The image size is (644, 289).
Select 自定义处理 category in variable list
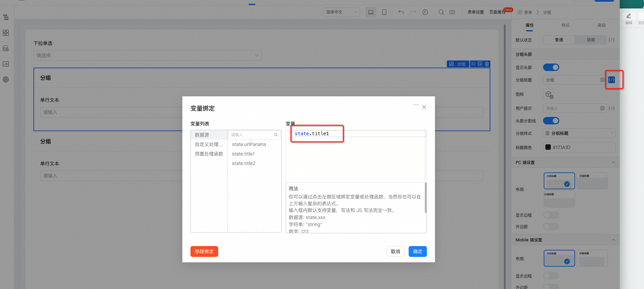[209, 144]
